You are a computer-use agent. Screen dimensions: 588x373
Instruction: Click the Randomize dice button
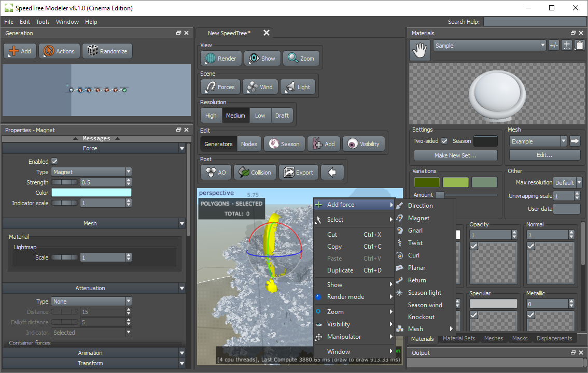(x=107, y=51)
